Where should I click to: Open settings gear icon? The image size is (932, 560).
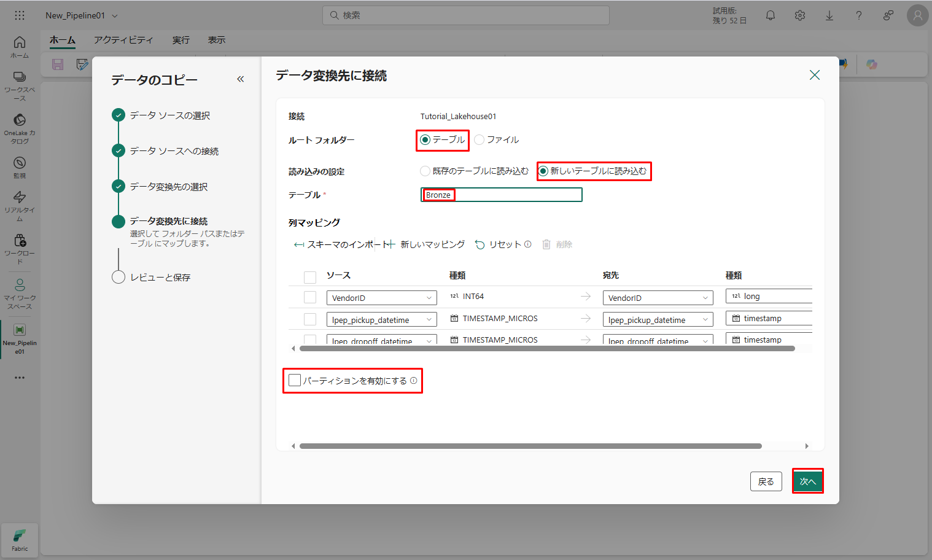pyautogui.click(x=800, y=15)
